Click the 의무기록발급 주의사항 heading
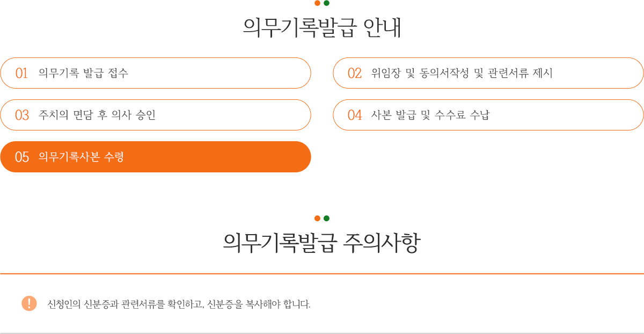This screenshot has height=334, width=644. click(322, 243)
